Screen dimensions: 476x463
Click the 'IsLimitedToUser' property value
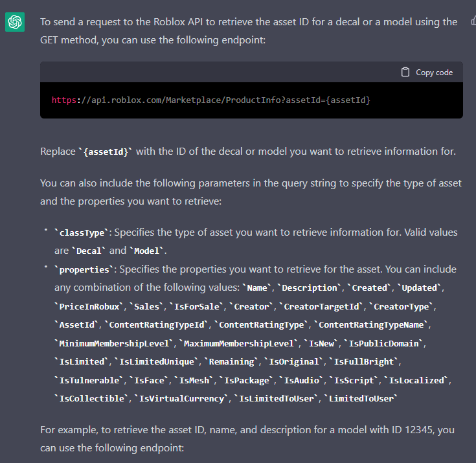coord(277,399)
